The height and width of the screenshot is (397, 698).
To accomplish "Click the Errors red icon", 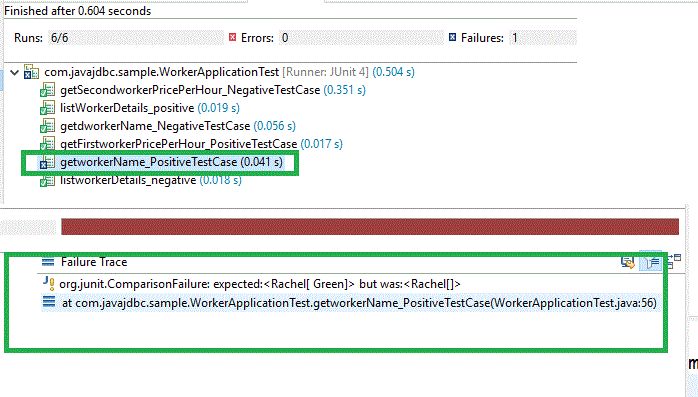I will click(232, 37).
